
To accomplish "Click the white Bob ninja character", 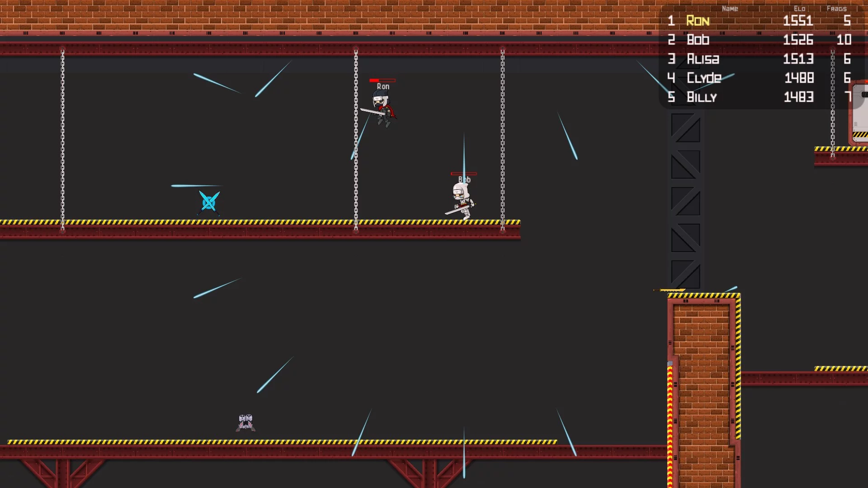I will pos(462,202).
